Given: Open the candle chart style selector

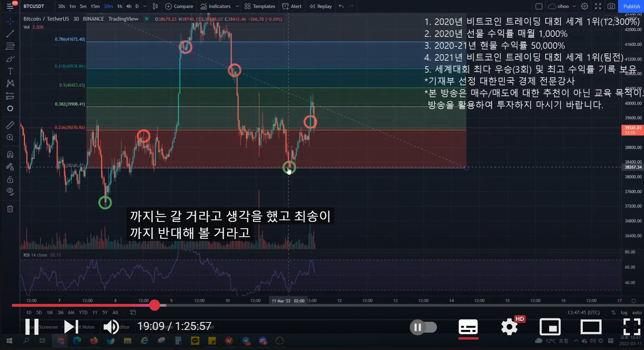Looking at the screenshot, I should [155, 6].
